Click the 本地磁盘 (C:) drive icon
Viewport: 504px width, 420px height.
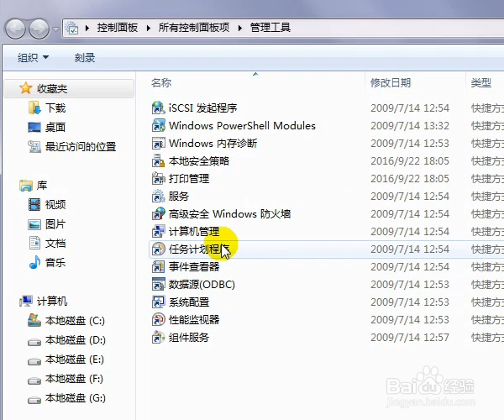34,320
